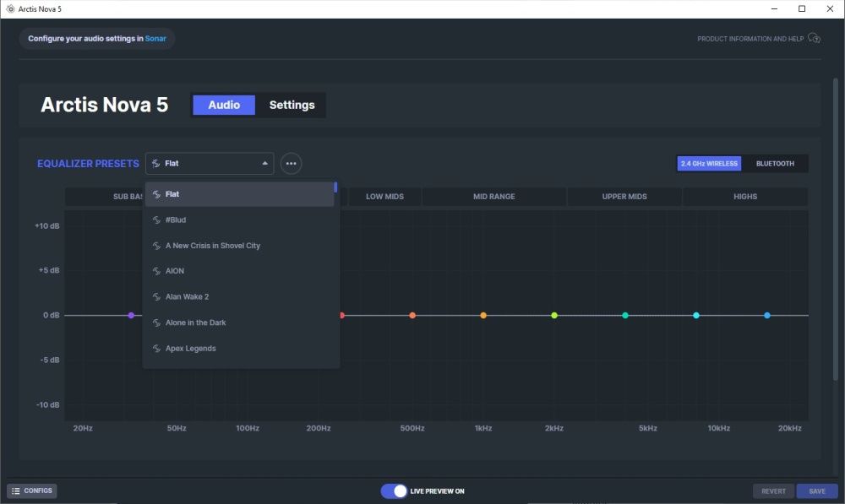Click the orange-red 500Hz EQ point
Viewport: 845px width, 504px height.
(x=412, y=315)
